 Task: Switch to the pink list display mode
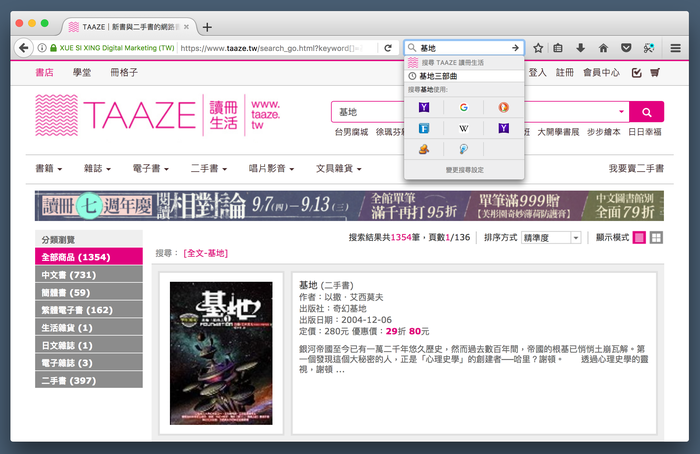click(x=639, y=237)
